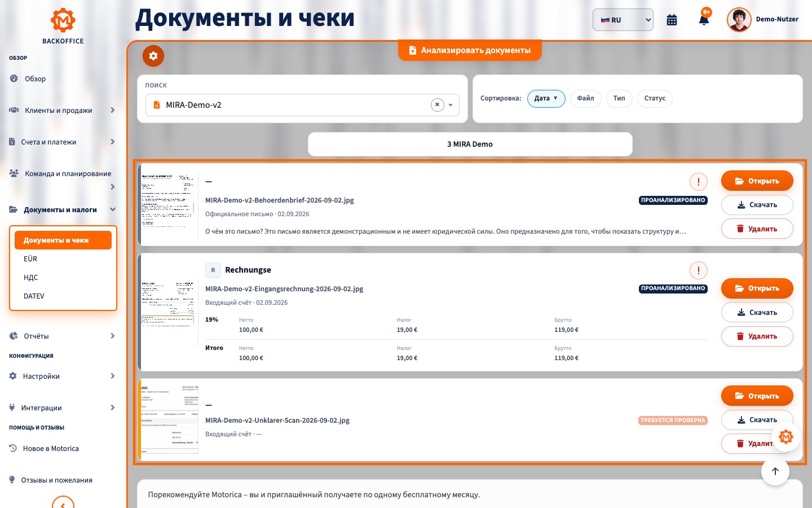
Task: Click the Motorica Backoffice logo
Action: [63, 26]
